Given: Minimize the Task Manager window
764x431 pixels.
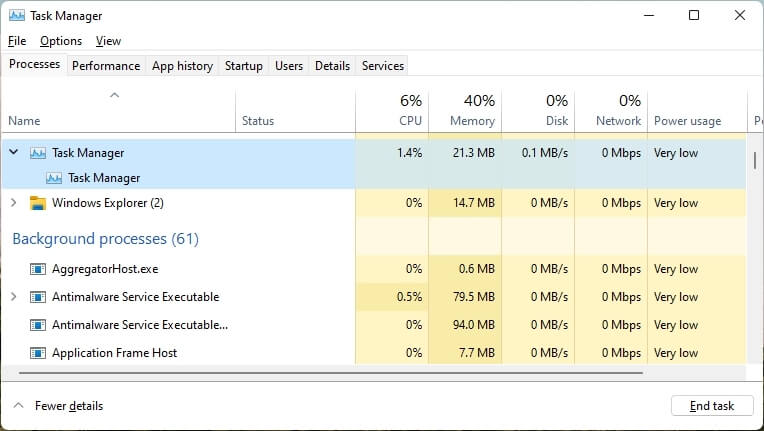Looking at the screenshot, I should 649,16.
